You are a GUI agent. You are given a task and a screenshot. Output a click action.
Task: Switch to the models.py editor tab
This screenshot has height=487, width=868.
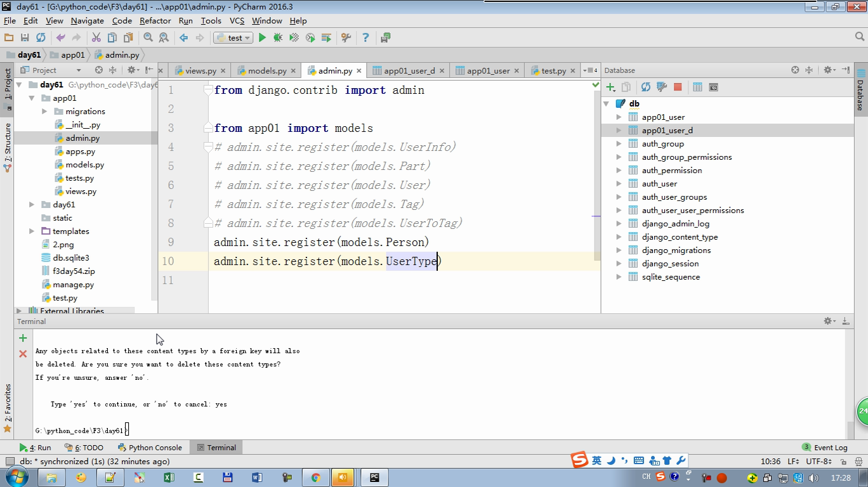point(267,71)
